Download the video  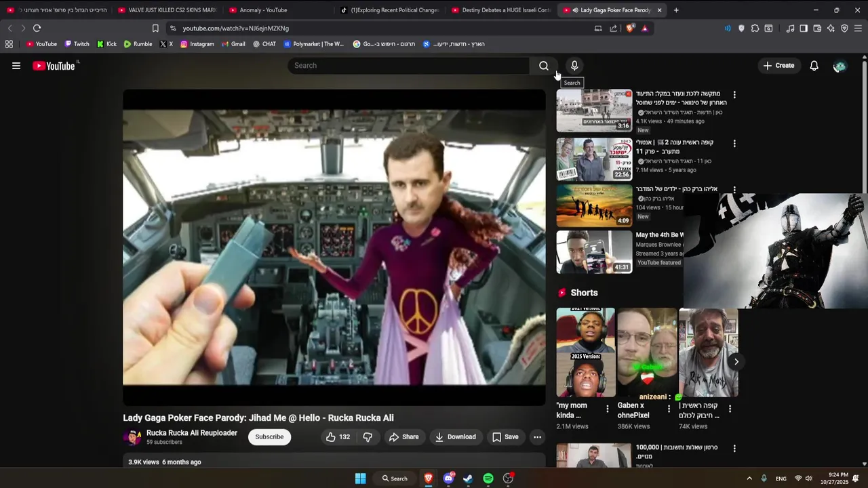click(x=455, y=437)
